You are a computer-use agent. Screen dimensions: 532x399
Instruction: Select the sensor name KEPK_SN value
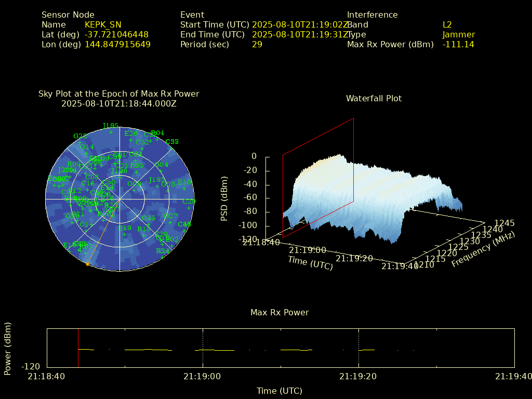click(x=103, y=24)
